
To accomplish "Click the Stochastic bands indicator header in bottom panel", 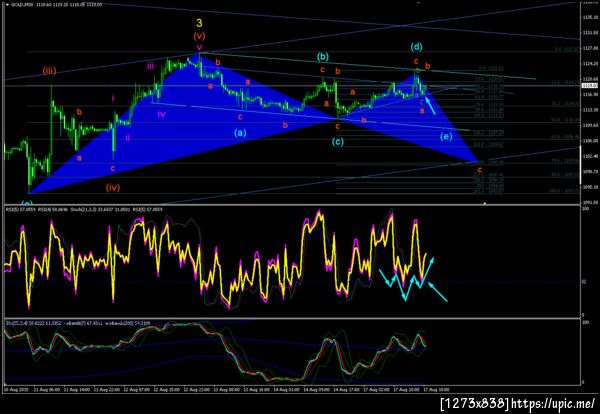I will (x=77, y=323).
